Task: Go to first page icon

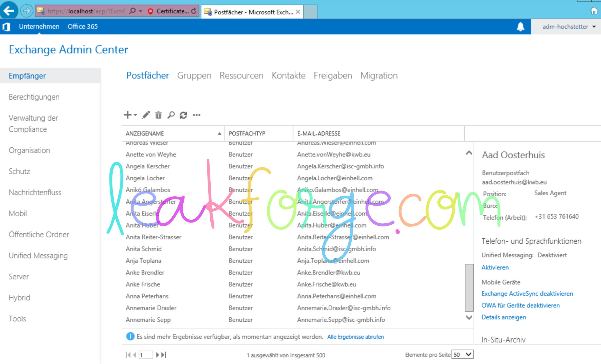Action: tap(128, 355)
